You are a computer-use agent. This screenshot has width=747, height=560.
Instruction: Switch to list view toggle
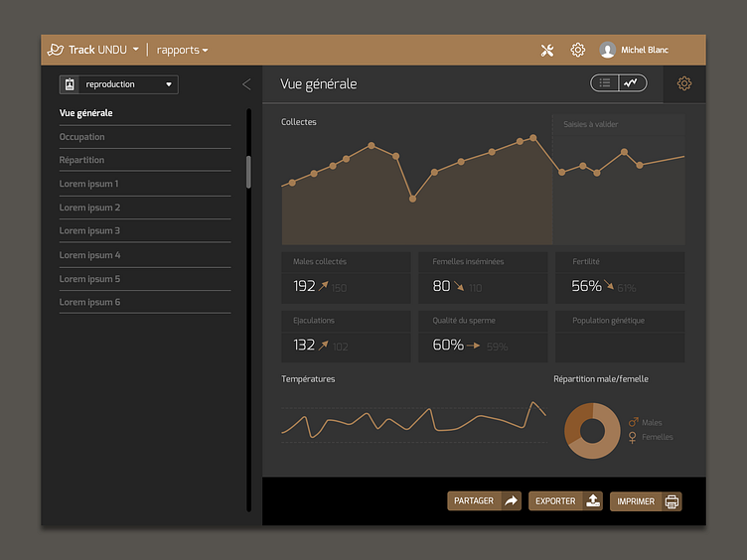[x=604, y=83]
